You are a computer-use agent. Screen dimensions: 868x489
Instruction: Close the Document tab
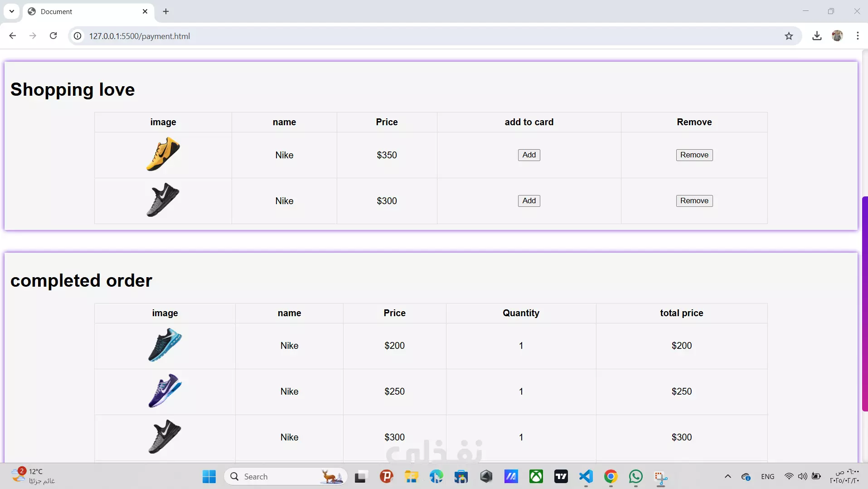click(x=145, y=11)
